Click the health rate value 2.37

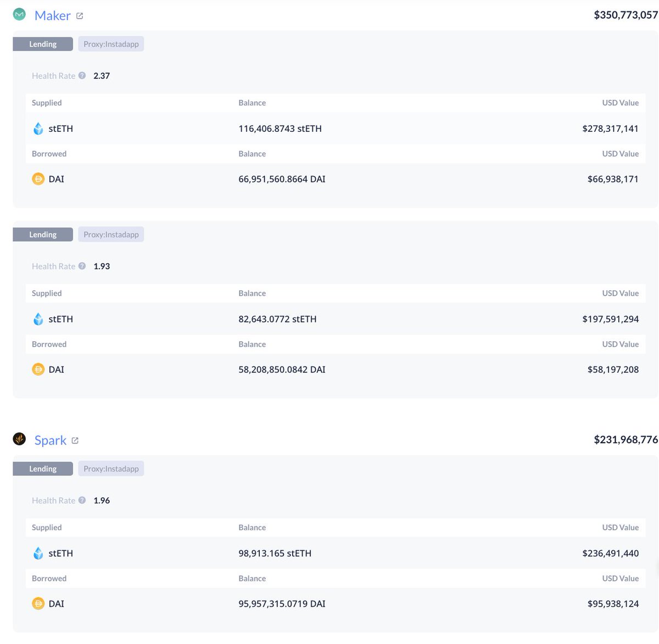102,76
